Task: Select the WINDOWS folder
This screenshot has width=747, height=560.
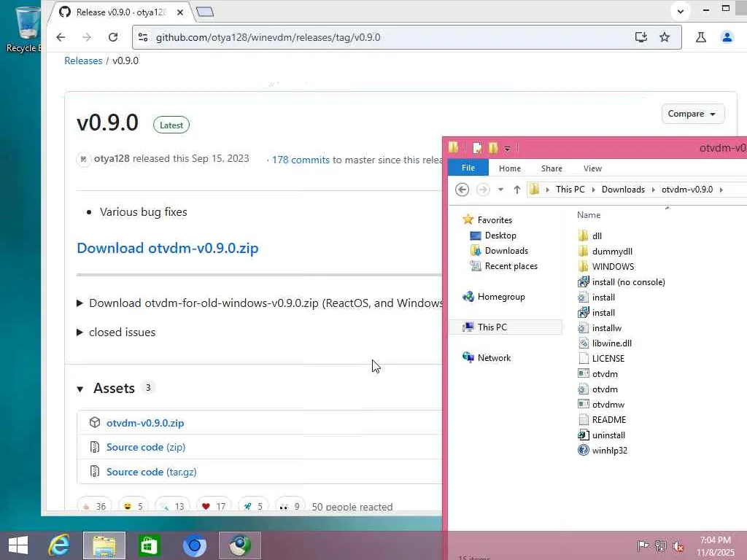Action: pos(613,267)
